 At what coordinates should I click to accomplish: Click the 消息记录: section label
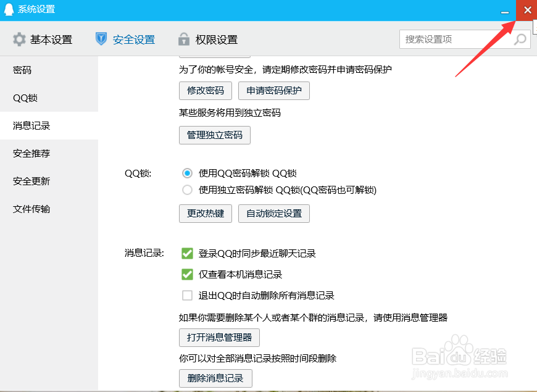(x=144, y=253)
